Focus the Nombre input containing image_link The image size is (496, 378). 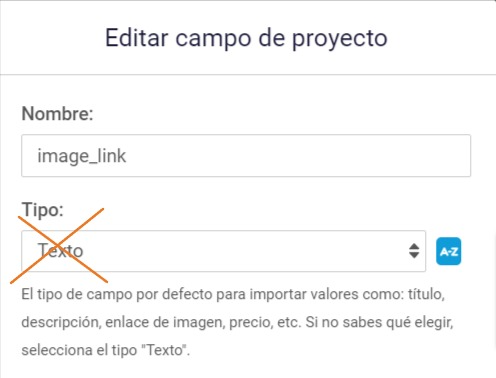(246, 155)
